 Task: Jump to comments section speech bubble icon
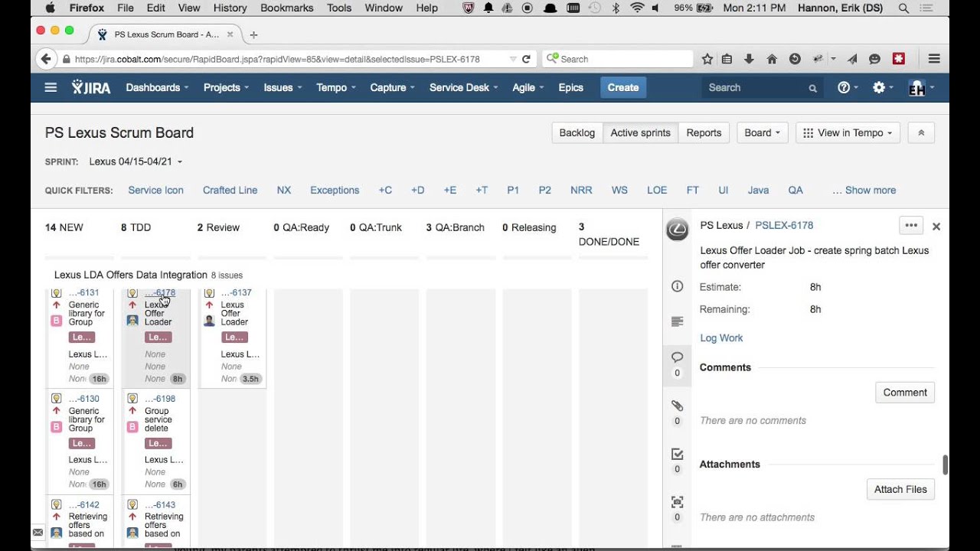(x=677, y=357)
